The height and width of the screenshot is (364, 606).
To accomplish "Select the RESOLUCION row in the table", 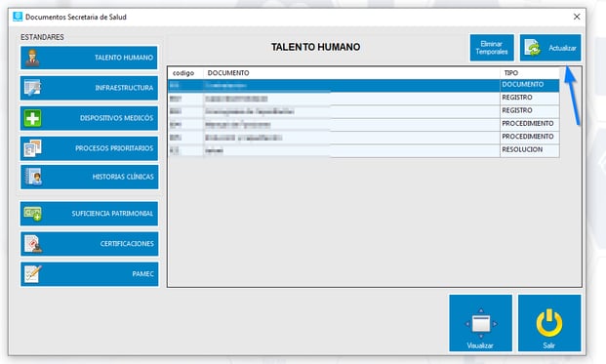I will 364,150.
